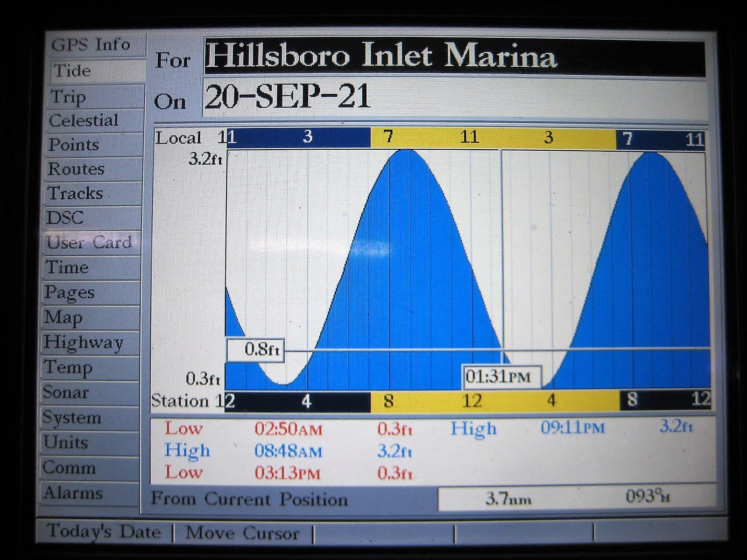Click the 3.2ft maximum axis label
This screenshot has width=747, height=560.
click(205, 159)
